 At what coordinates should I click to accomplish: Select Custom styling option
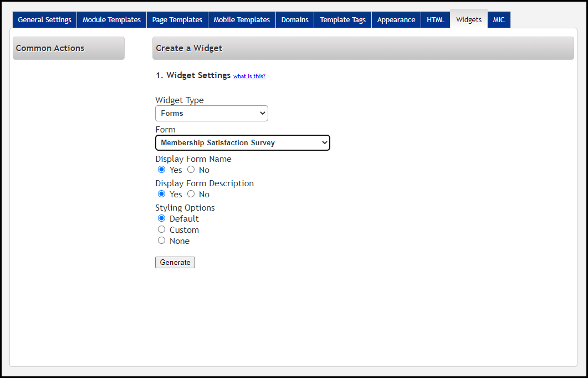click(x=162, y=229)
